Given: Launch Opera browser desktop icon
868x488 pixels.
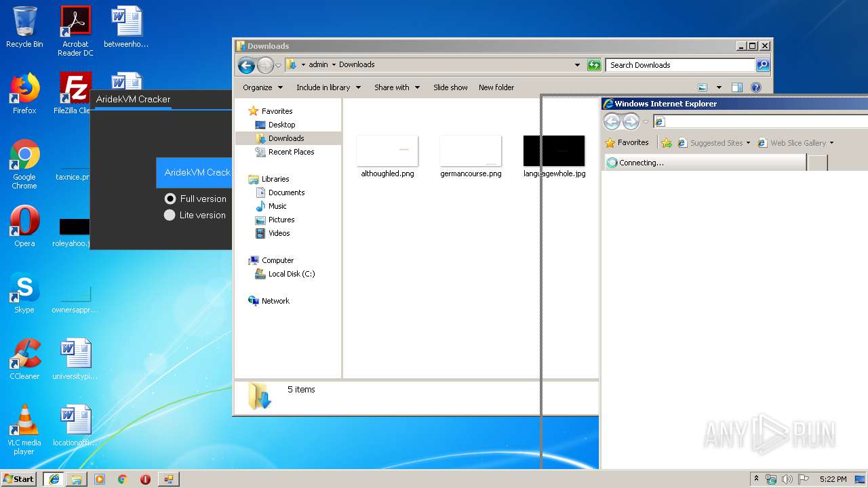Looking at the screenshot, I should [x=24, y=226].
